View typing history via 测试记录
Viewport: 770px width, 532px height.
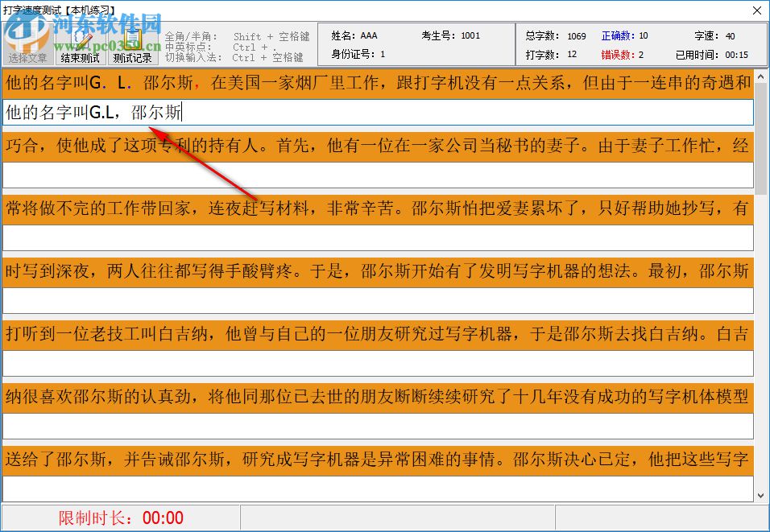click(131, 57)
